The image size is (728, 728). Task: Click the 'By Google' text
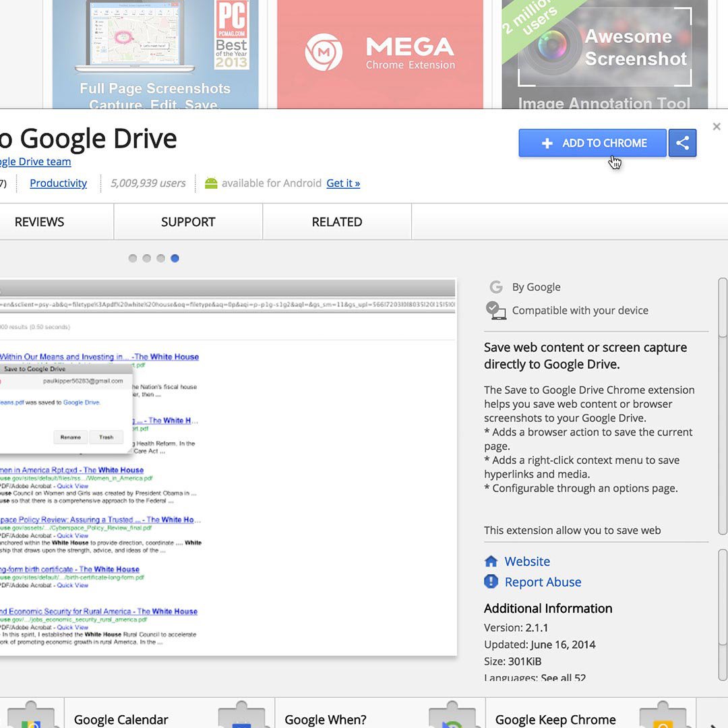[x=537, y=287]
